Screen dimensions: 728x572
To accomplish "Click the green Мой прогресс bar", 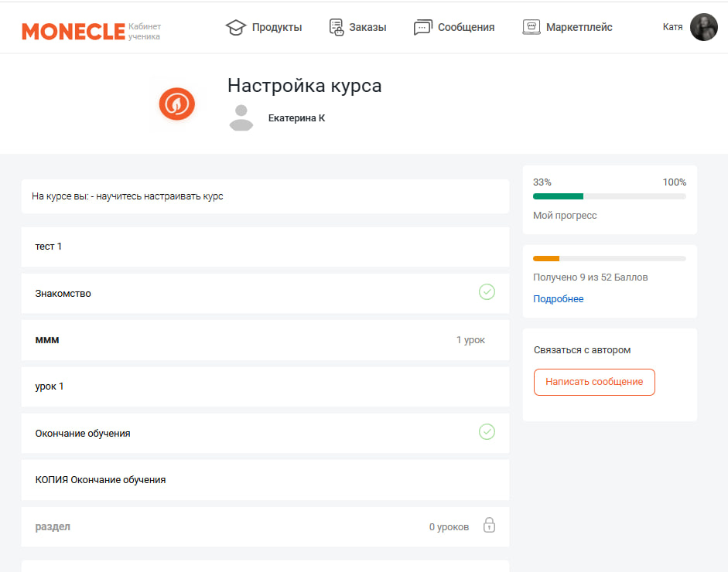I will pos(558,196).
